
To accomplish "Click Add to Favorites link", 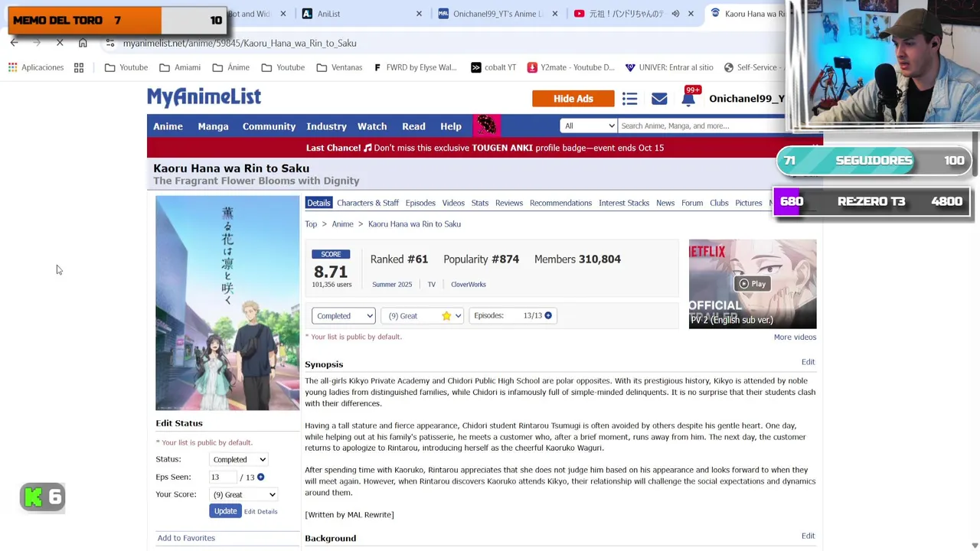I will pyautogui.click(x=186, y=538).
